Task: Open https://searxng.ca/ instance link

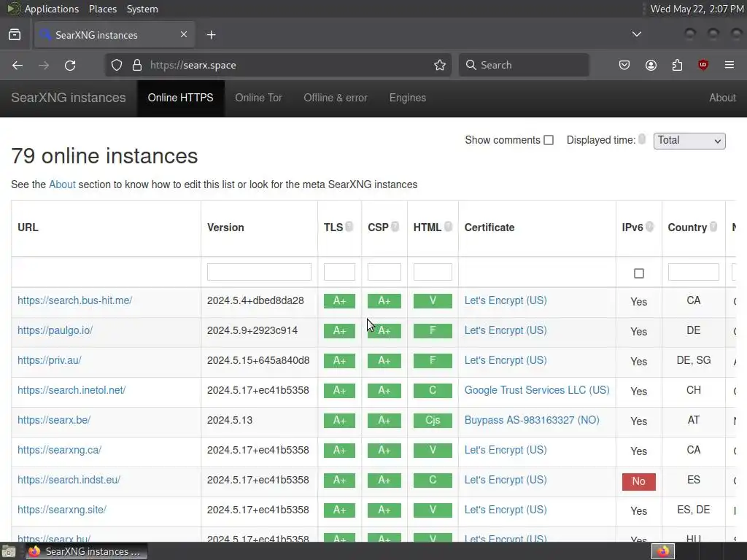Action: [x=59, y=451]
